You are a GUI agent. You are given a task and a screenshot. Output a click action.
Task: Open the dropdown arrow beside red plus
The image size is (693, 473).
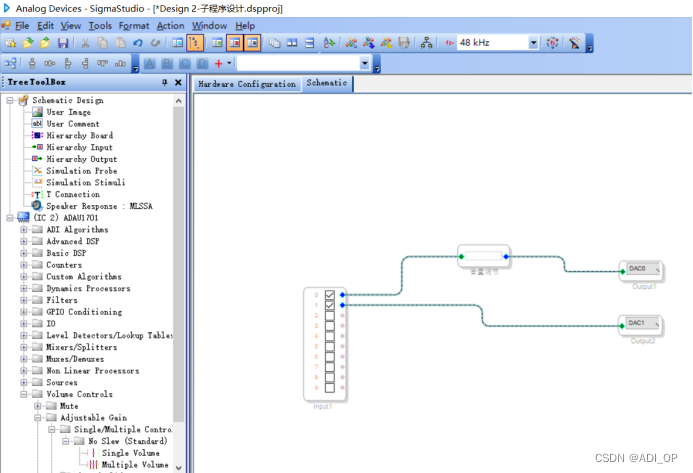229,63
